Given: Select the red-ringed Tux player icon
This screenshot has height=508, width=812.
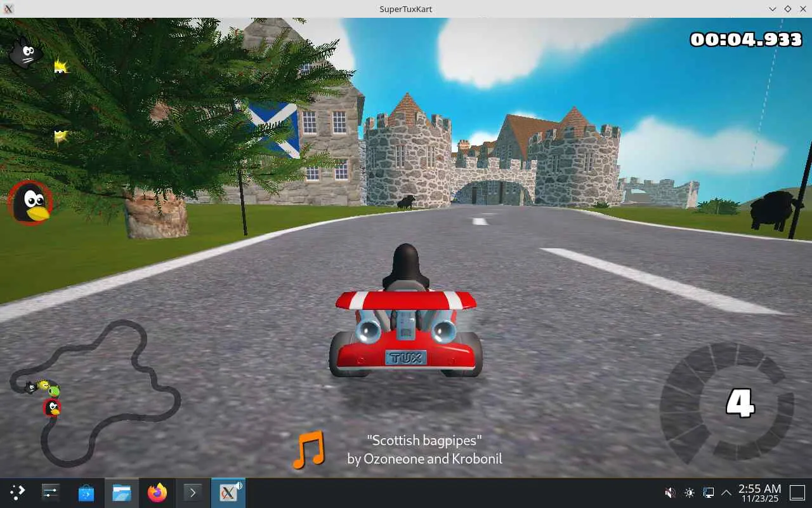Looking at the screenshot, I should coord(30,203).
